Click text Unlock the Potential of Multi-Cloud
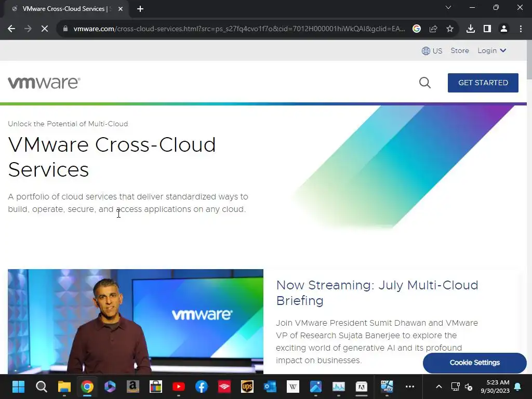532x399 pixels. click(68, 124)
